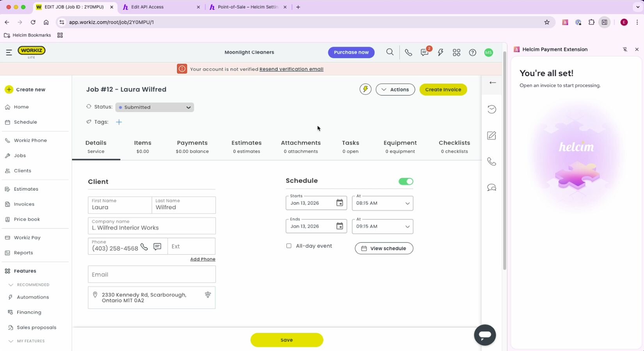
Task: Switch to the Payments tab
Action: 192,147
